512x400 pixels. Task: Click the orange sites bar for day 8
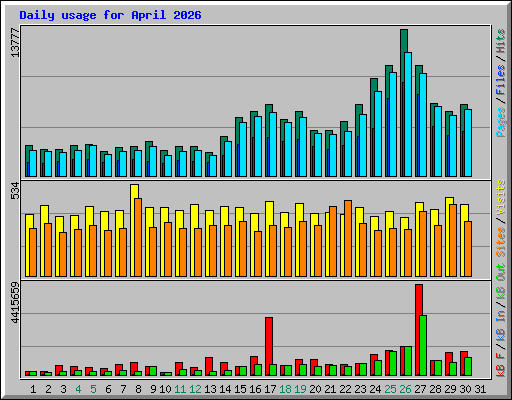coord(138,237)
